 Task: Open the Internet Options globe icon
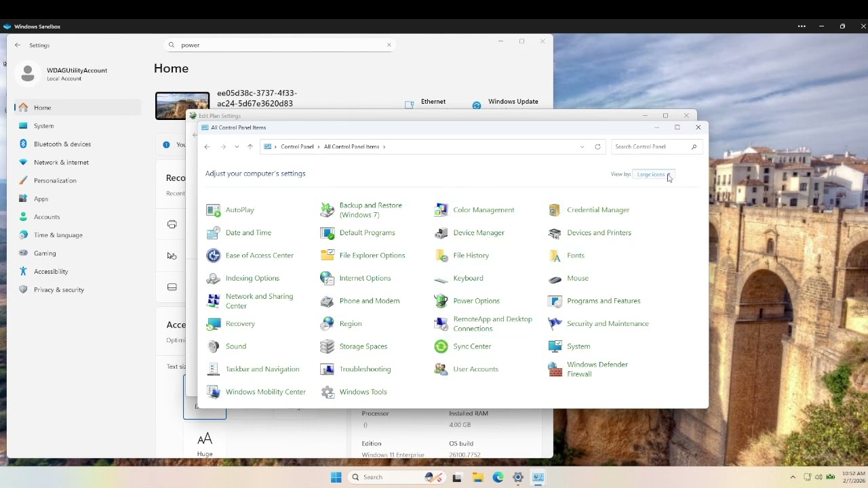coord(328,279)
